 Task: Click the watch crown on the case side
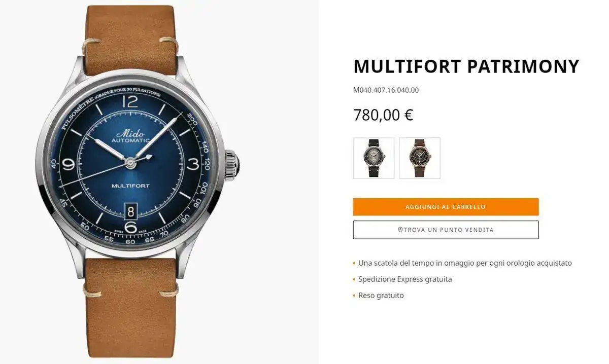click(x=232, y=165)
